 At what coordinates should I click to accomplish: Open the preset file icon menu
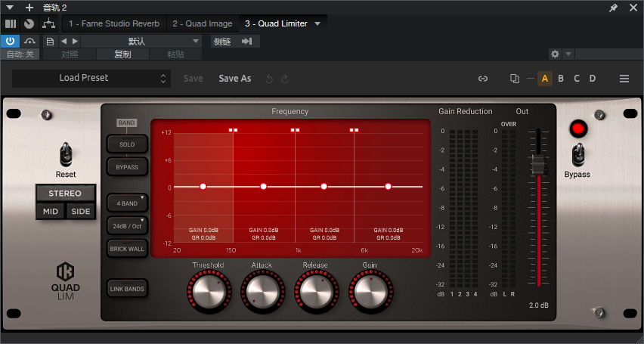(50, 41)
